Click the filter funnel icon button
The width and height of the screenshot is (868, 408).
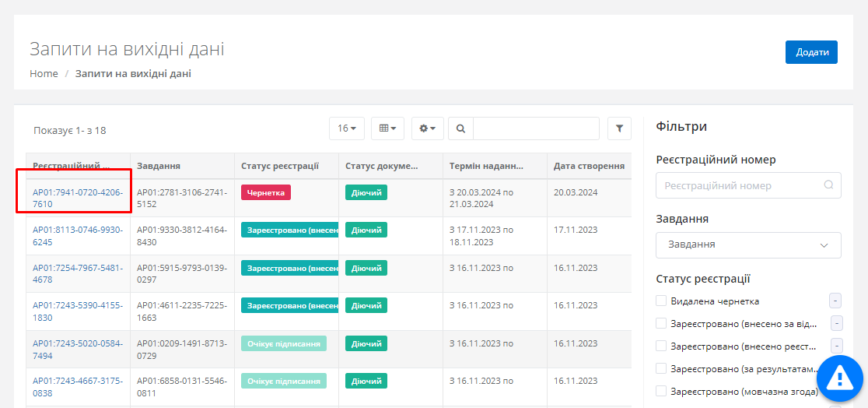coord(619,128)
